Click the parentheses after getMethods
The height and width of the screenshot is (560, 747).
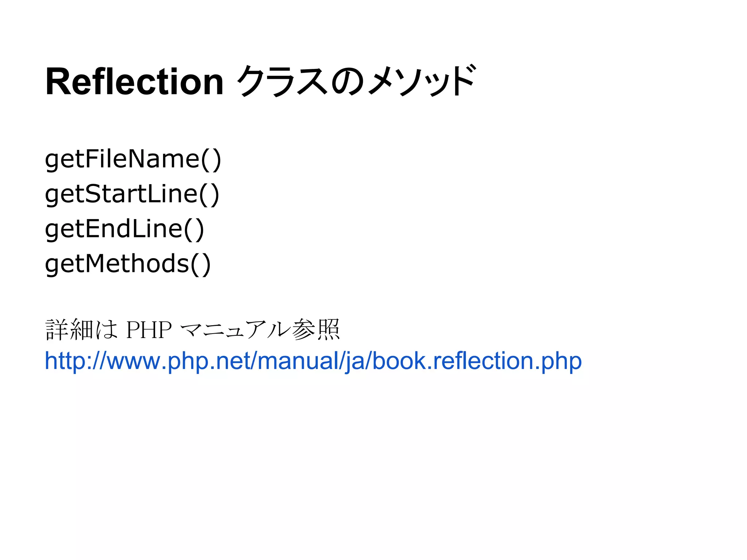point(201,264)
